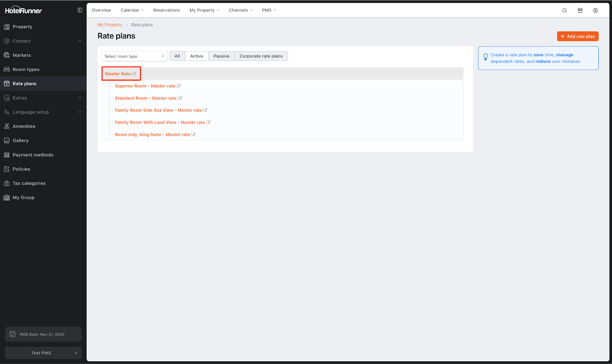This screenshot has height=364, width=612.
Task: Open Family Room Side Sea View rate link
Action: [x=158, y=110]
